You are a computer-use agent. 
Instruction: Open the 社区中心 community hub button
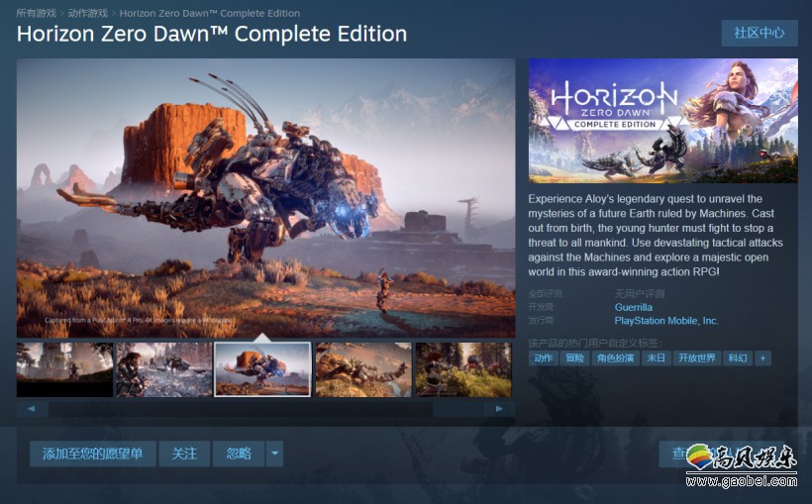pos(760,33)
